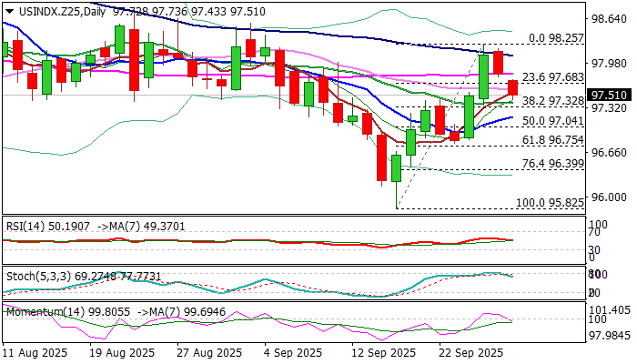637x364 pixels.
Task: Click the 96.000 price scale value
Action: coord(608,197)
